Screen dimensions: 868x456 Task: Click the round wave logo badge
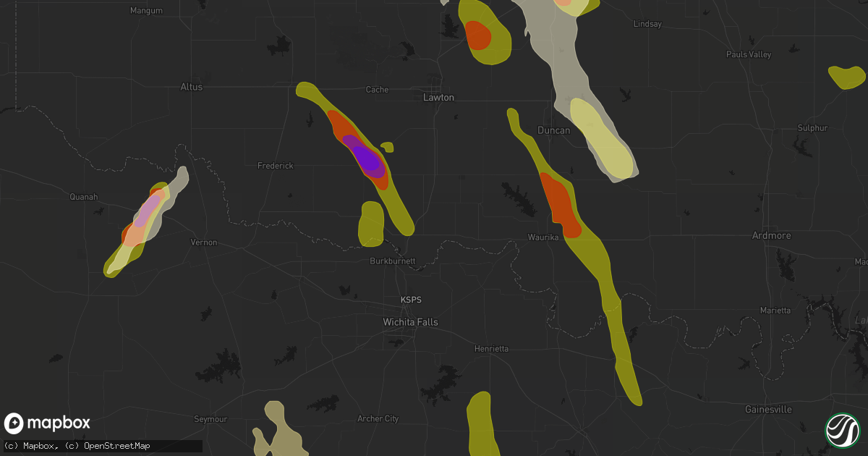(x=842, y=430)
